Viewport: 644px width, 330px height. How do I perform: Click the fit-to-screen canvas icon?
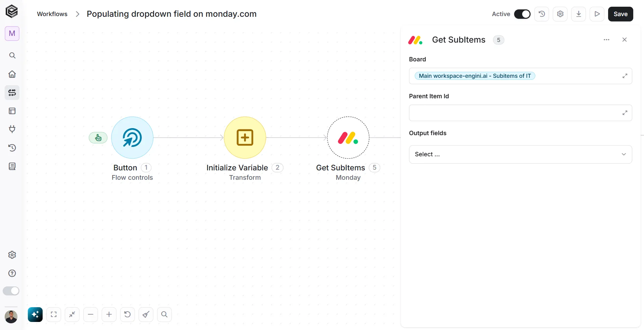click(x=54, y=315)
